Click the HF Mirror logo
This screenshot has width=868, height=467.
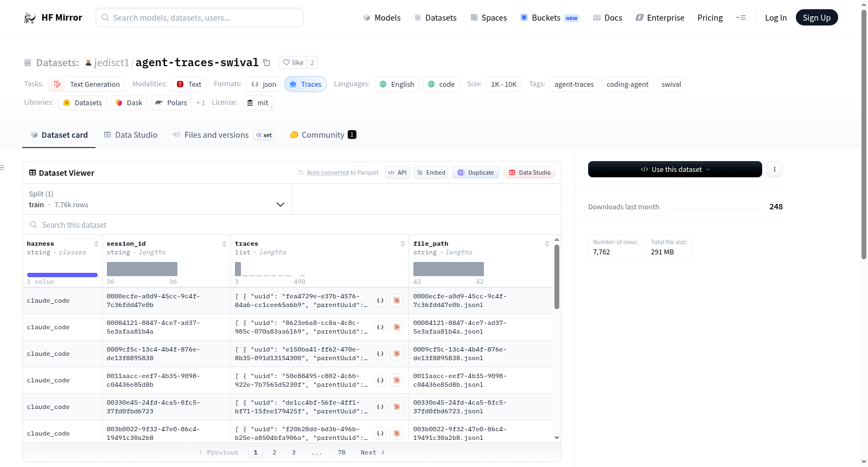point(53,17)
